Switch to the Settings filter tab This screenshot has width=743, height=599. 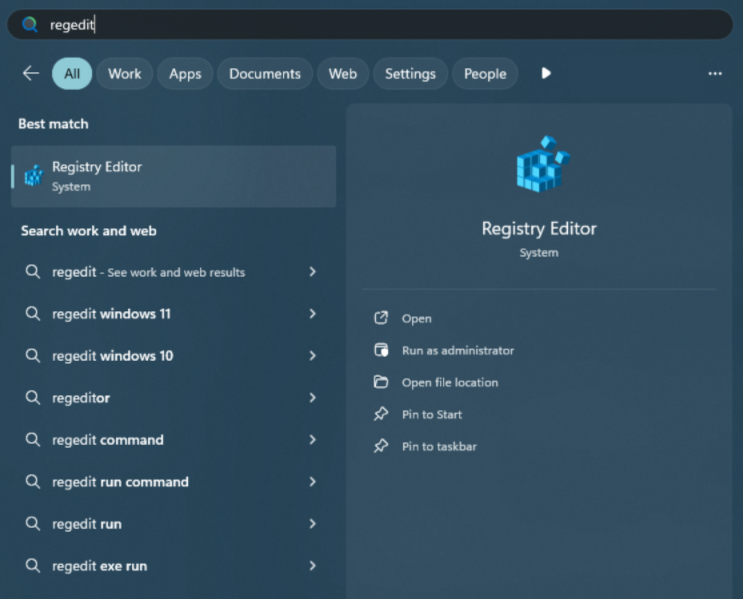coord(410,73)
